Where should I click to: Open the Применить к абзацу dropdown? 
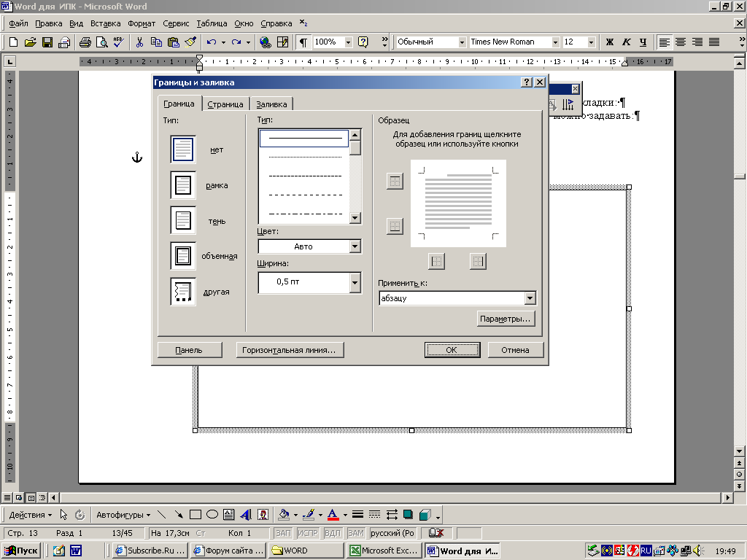point(530,298)
